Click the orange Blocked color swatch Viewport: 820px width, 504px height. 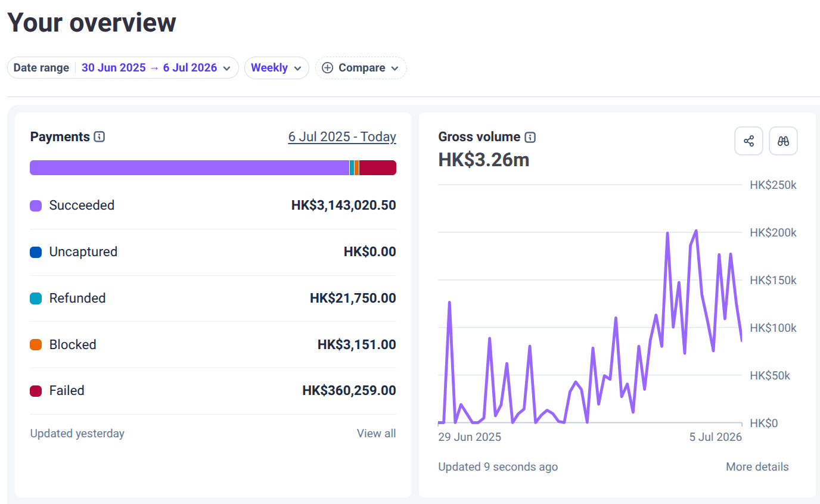pos(36,344)
